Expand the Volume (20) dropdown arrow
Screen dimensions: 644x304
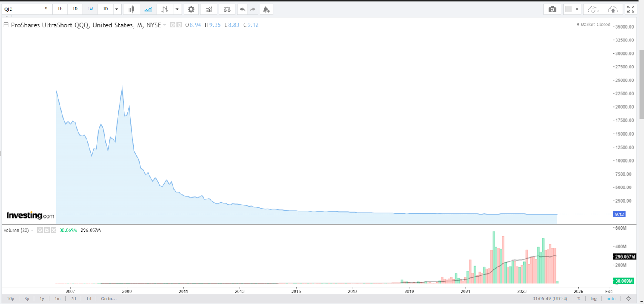[x=32, y=230]
